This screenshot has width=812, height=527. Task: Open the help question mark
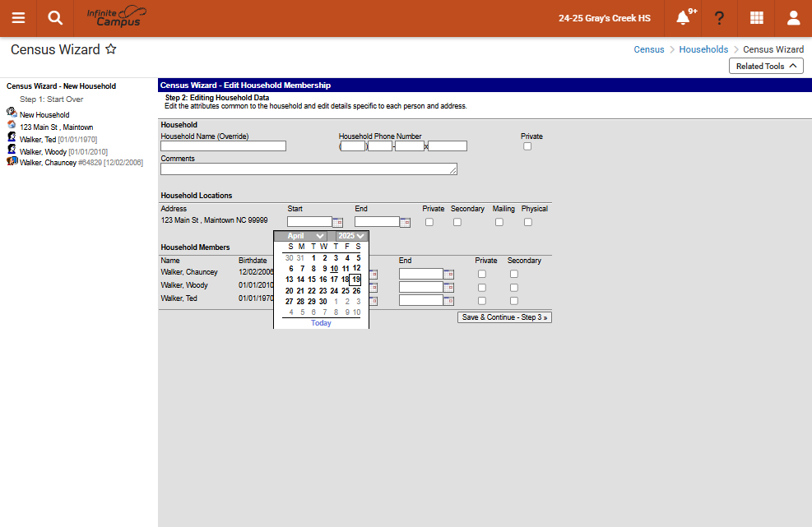point(719,18)
